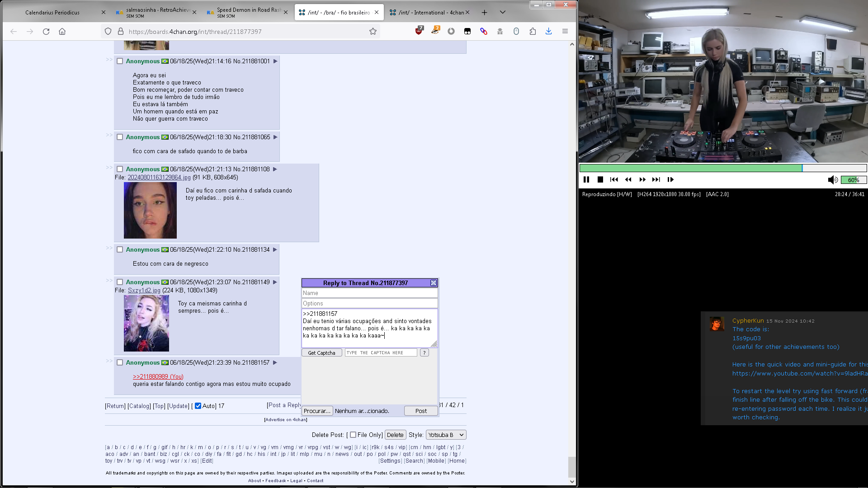Mute the media player speaker icon
The height and width of the screenshot is (488, 868).
tap(833, 180)
